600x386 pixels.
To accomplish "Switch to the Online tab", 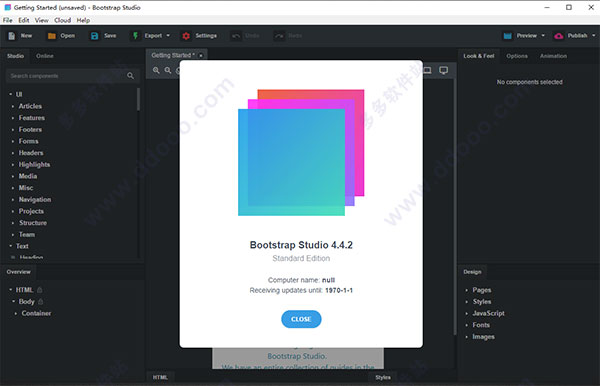I will click(45, 56).
